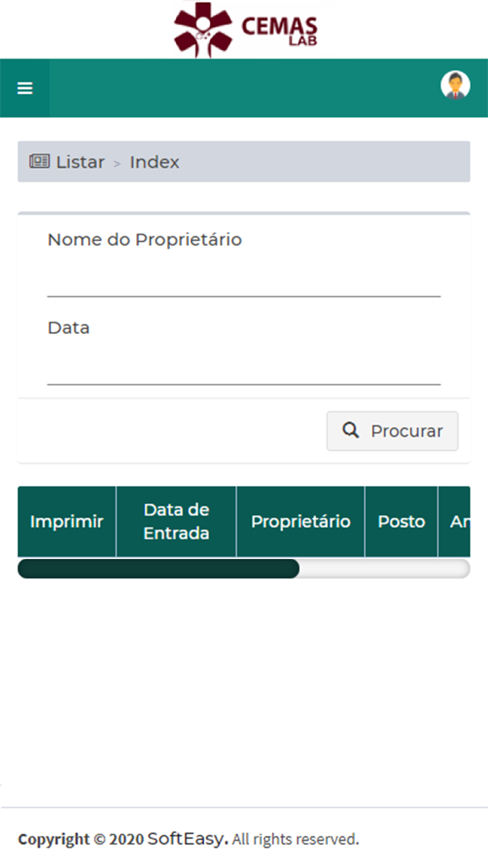Go to the Listar breadcrumb

pos(80,162)
